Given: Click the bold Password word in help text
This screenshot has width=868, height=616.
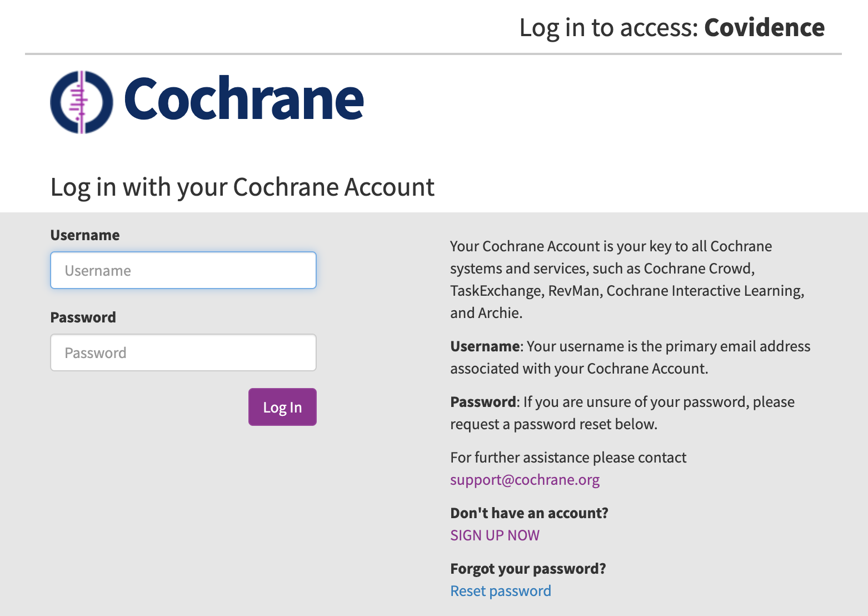Looking at the screenshot, I should coord(483,402).
